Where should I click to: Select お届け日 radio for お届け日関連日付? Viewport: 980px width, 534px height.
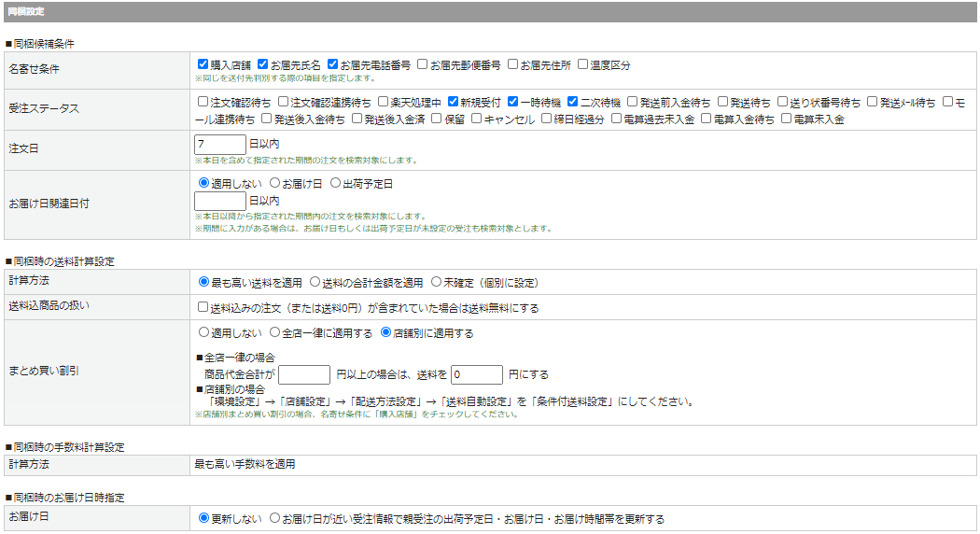click(x=275, y=184)
